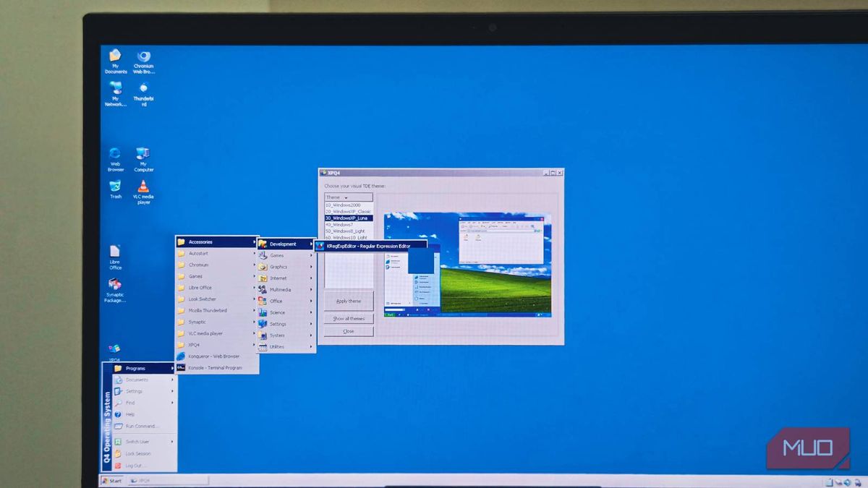868x488 pixels.
Task: Open the Games category with the joystick icon
Action: pos(286,255)
